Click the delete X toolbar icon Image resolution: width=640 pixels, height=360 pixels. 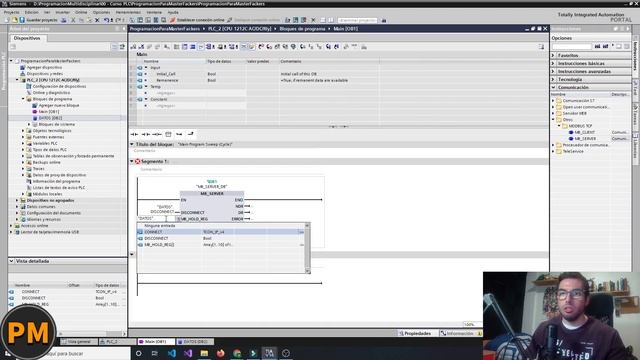[x=97, y=20]
